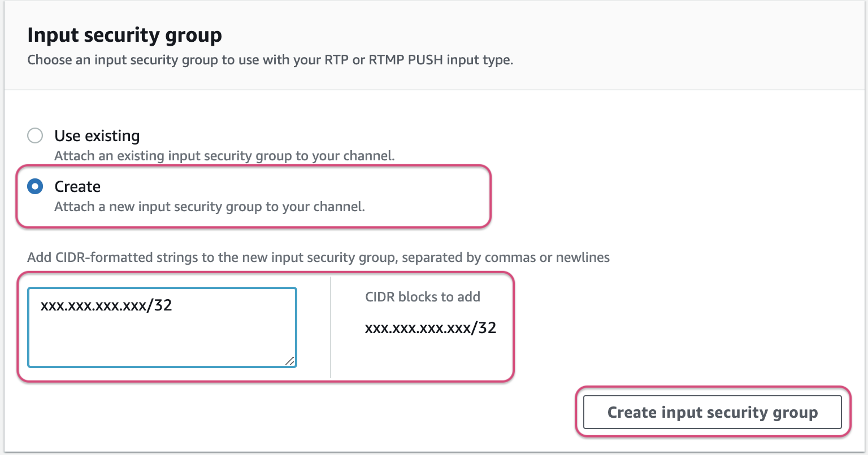Select the "Create" radio button
The width and height of the screenshot is (868, 455).
(x=35, y=187)
